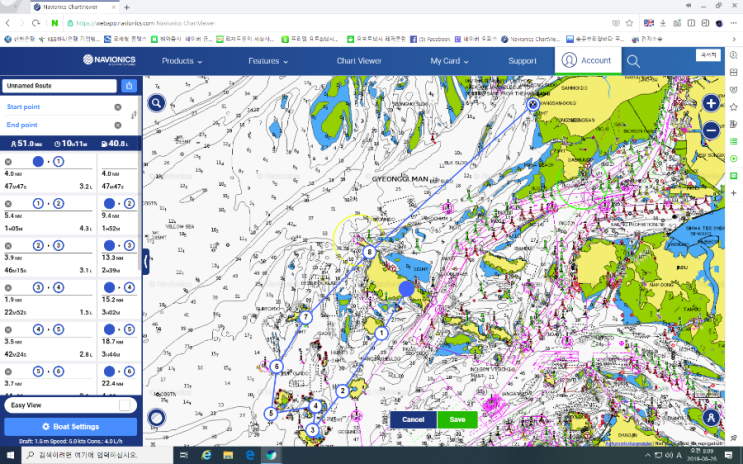This screenshot has height=464, width=743.
Task: Click the browser reload icon
Action: (x=36, y=23)
